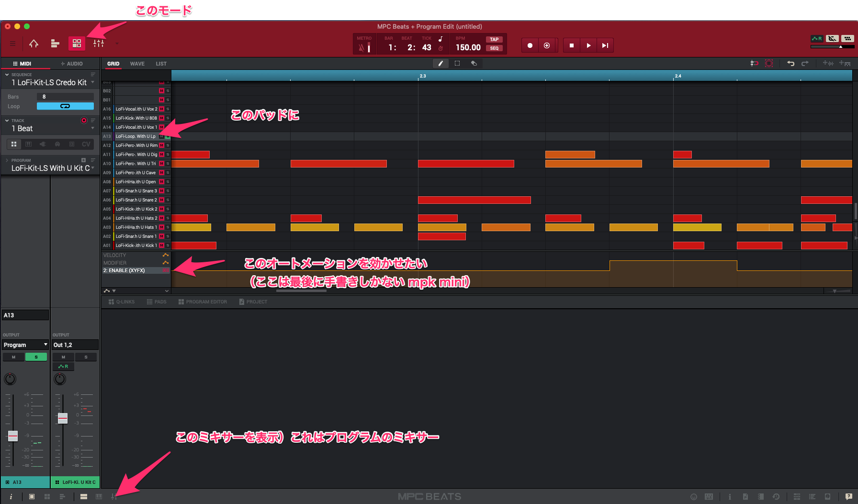Open the Channel Mixer mode
The height and width of the screenshot is (504, 858).
99,44
